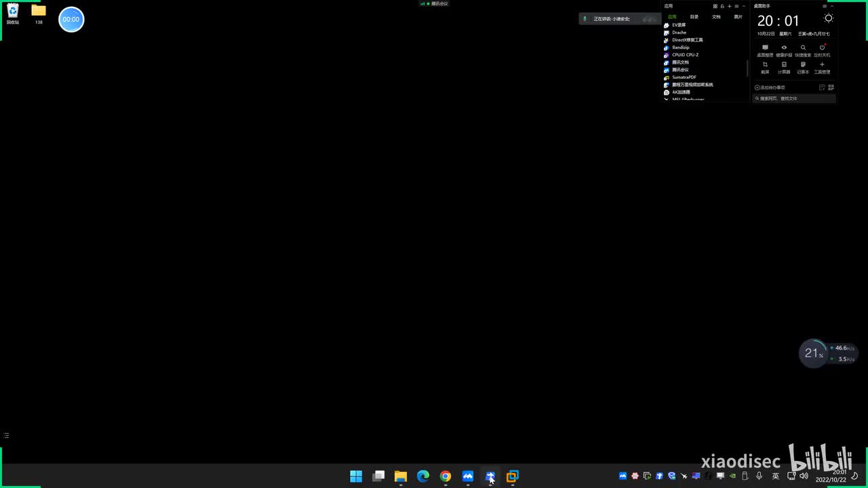Open Tencent Meeting taskbar icon
Image resolution: width=868 pixels, height=488 pixels.
click(x=468, y=476)
